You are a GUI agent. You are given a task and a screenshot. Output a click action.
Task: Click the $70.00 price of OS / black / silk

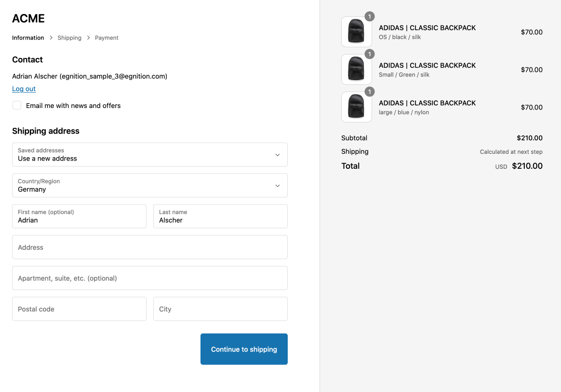point(532,32)
